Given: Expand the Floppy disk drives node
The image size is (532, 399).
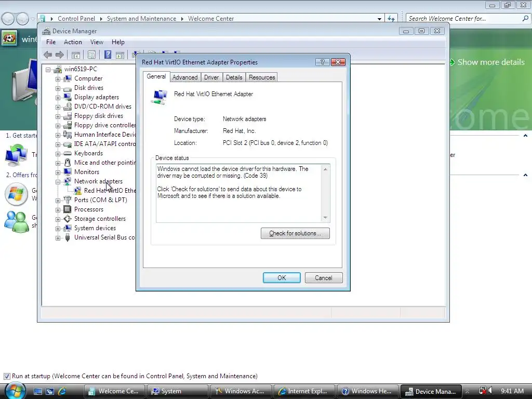Looking at the screenshot, I should click(58, 116).
